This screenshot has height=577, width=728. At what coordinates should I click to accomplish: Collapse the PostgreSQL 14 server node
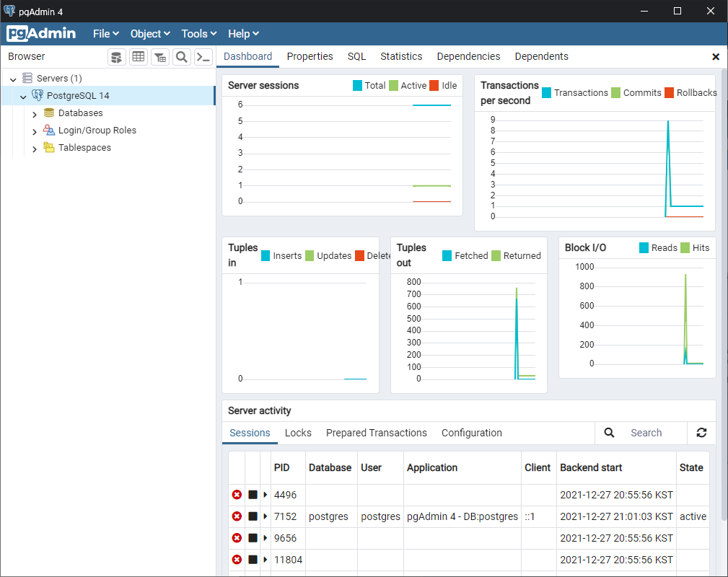click(x=23, y=97)
